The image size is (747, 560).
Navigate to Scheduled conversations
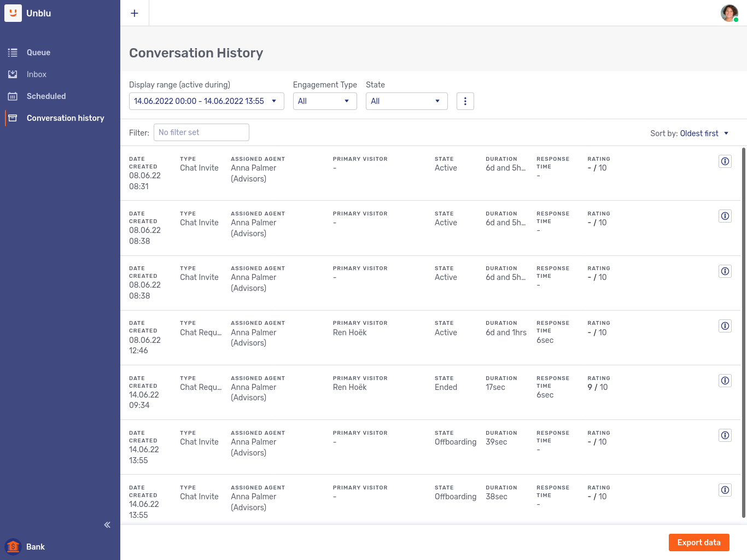coord(46,96)
